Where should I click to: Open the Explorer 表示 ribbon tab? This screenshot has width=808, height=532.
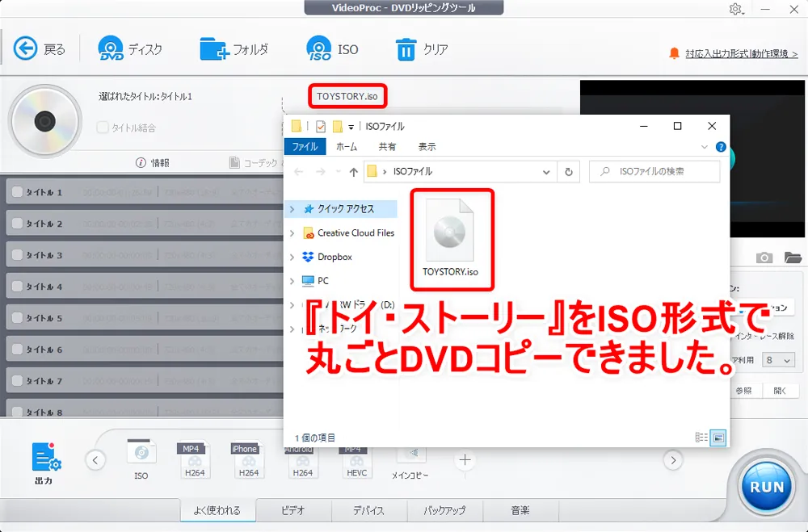coord(427,147)
